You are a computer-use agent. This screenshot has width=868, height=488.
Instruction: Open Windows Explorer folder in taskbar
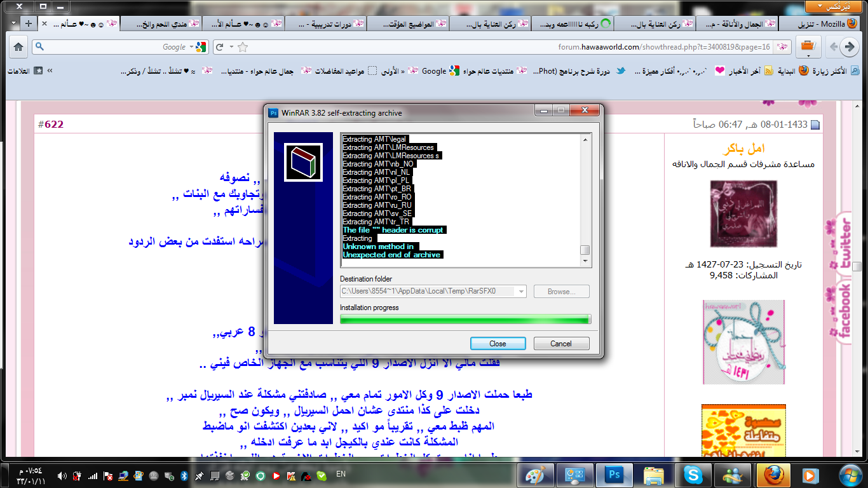click(653, 475)
